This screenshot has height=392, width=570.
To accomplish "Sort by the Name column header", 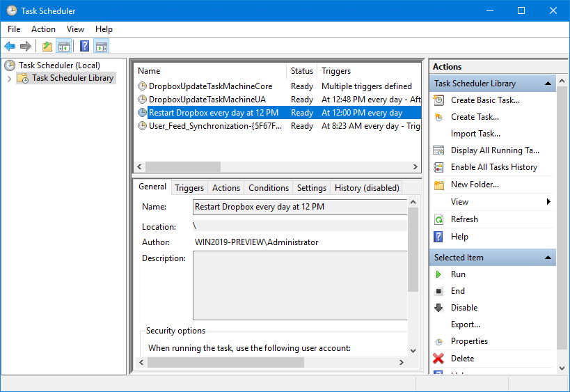I will pyautogui.click(x=210, y=71).
